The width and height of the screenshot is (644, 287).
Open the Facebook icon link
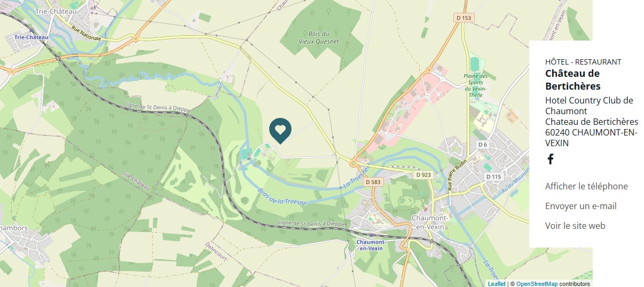[x=550, y=159]
